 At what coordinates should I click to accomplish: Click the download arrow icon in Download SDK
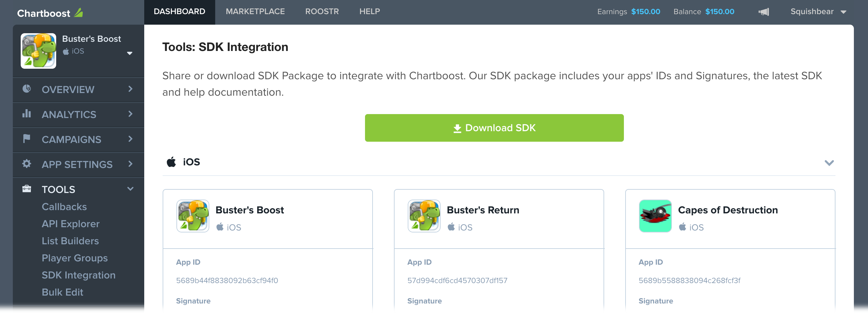pyautogui.click(x=457, y=128)
